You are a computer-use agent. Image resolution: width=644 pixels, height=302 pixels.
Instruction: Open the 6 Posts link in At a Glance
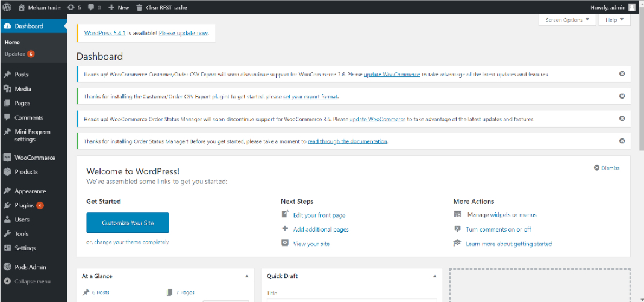coord(101,292)
